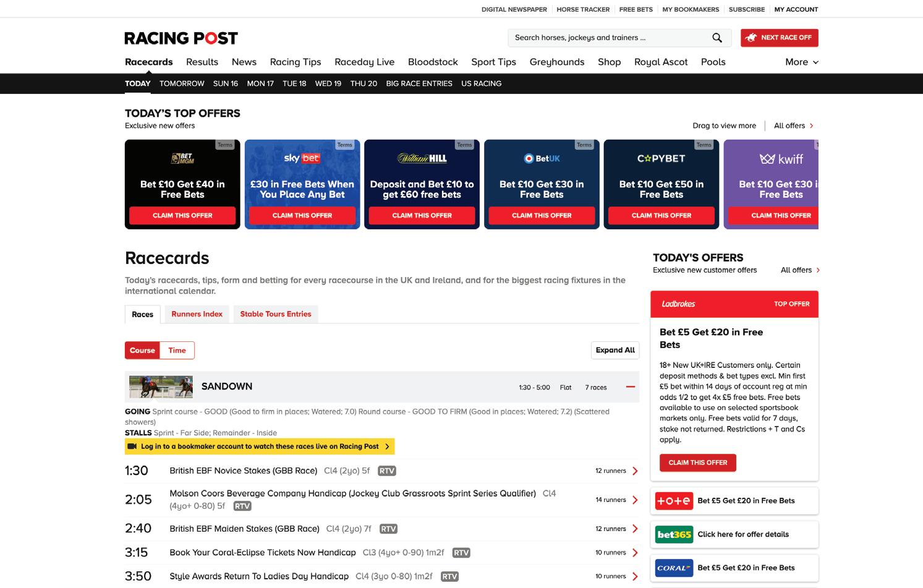The width and height of the screenshot is (923, 588).
Task: Open the Bloodstock menu
Action: click(433, 62)
